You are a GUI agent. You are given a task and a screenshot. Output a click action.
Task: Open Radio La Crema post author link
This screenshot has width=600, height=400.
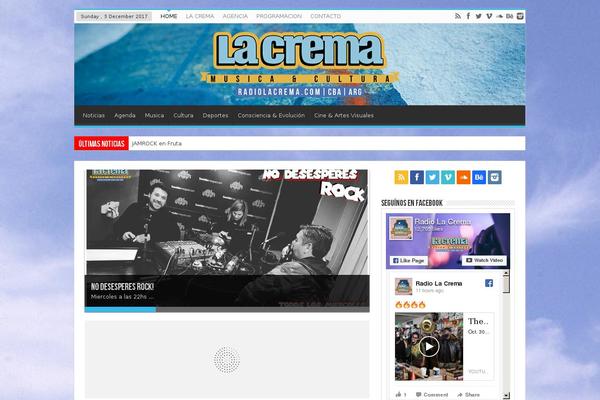pyautogui.click(x=439, y=283)
